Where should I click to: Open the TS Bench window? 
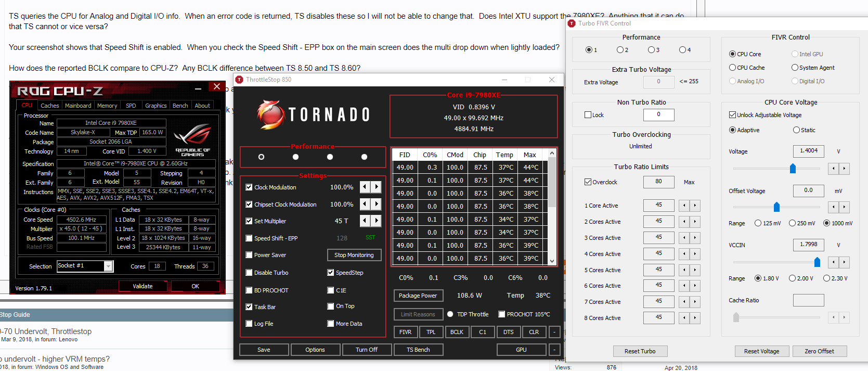coord(418,350)
